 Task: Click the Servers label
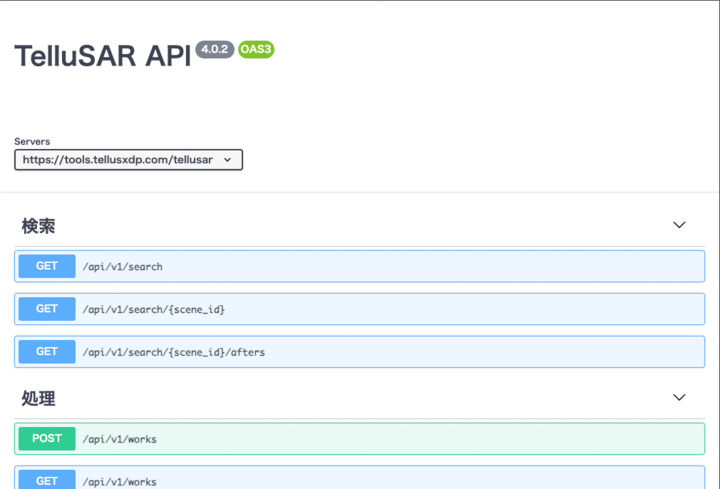click(32, 142)
